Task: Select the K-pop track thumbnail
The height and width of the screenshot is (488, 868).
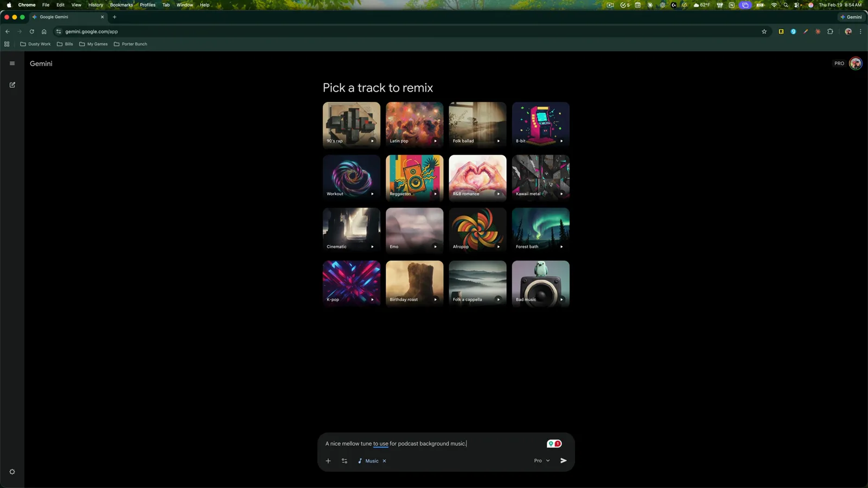Action: point(352,284)
